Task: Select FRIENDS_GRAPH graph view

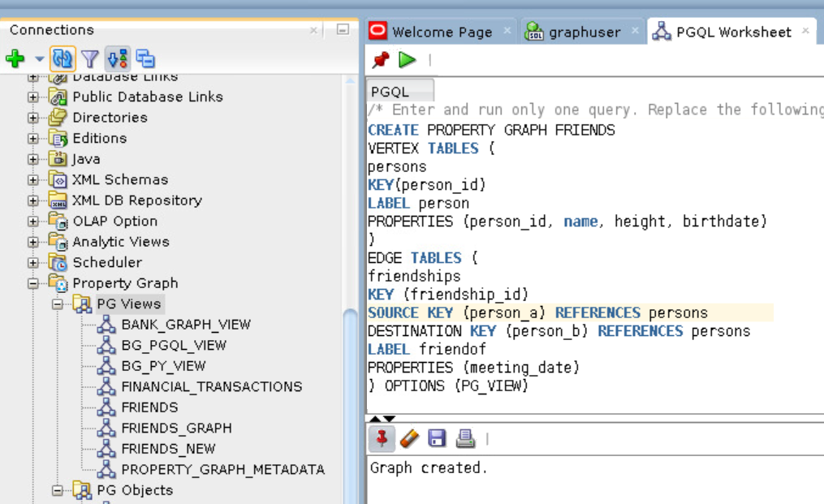Action: pyautogui.click(x=176, y=429)
